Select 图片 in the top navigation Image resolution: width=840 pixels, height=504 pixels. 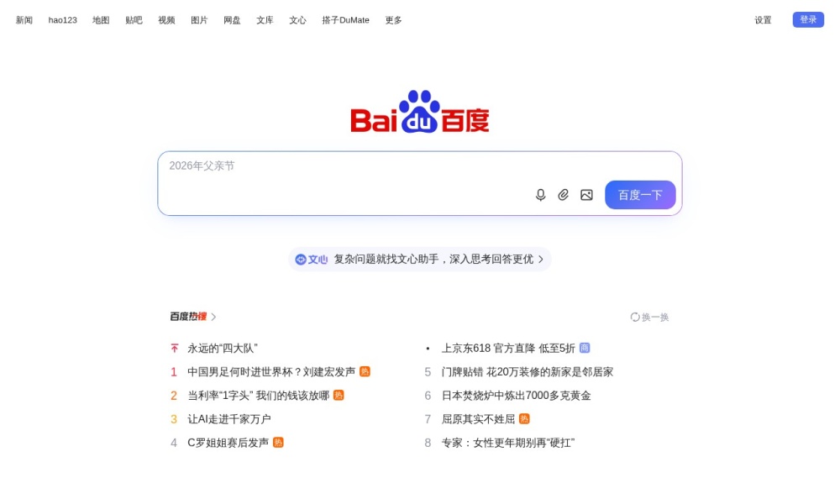(x=199, y=20)
